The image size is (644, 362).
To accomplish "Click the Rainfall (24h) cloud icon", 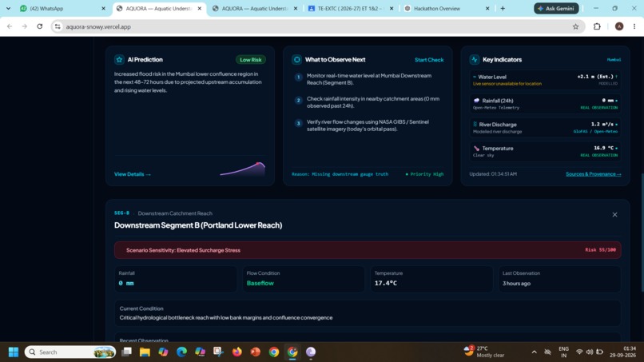I will tap(476, 100).
